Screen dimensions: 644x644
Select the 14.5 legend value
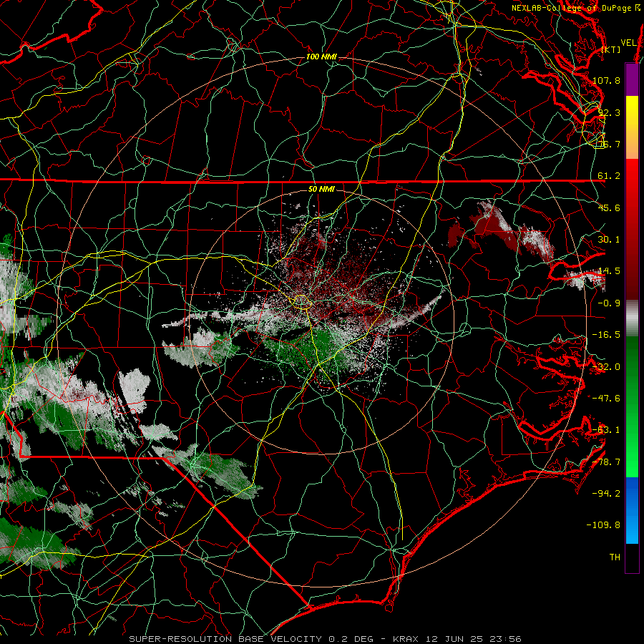click(x=609, y=271)
